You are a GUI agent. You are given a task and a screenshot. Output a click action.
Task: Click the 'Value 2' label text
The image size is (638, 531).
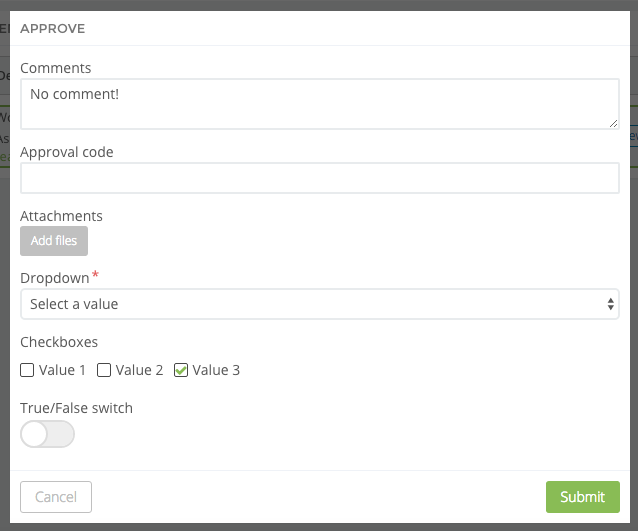point(140,370)
